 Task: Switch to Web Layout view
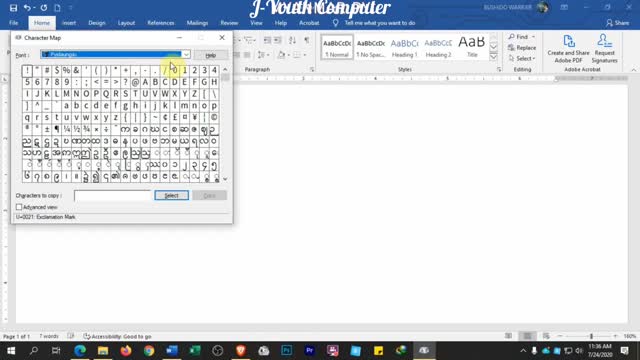[546, 336]
